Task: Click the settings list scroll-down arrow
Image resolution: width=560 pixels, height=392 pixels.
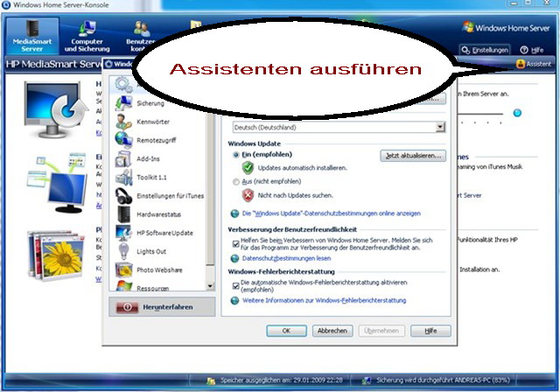Action: click(x=210, y=286)
